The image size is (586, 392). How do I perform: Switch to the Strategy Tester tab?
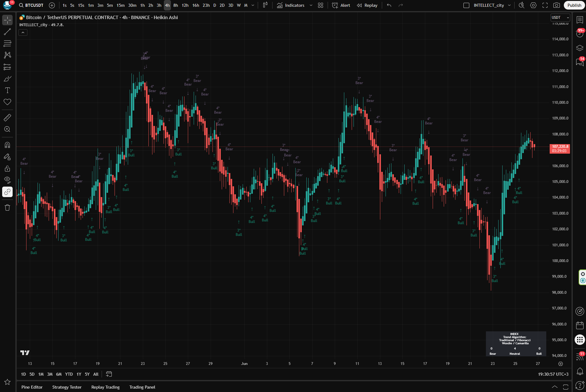pos(67,387)
